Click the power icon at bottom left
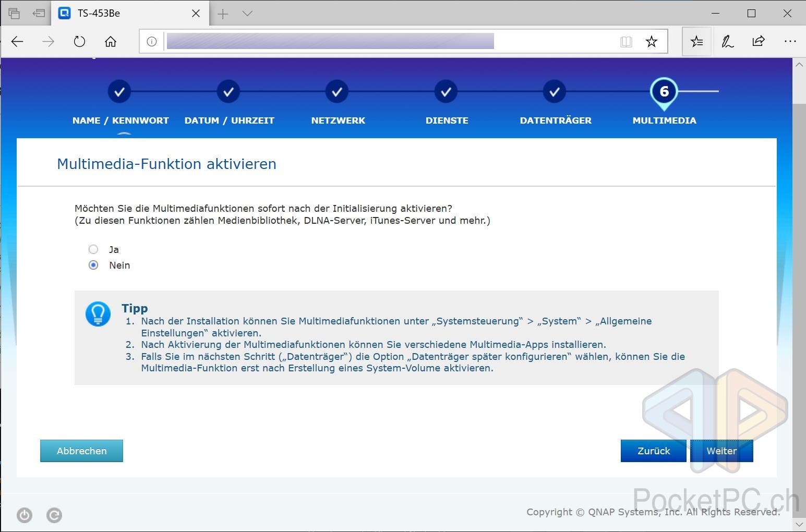This screenshot has height=532, width=806. click(x=25, y=515)
